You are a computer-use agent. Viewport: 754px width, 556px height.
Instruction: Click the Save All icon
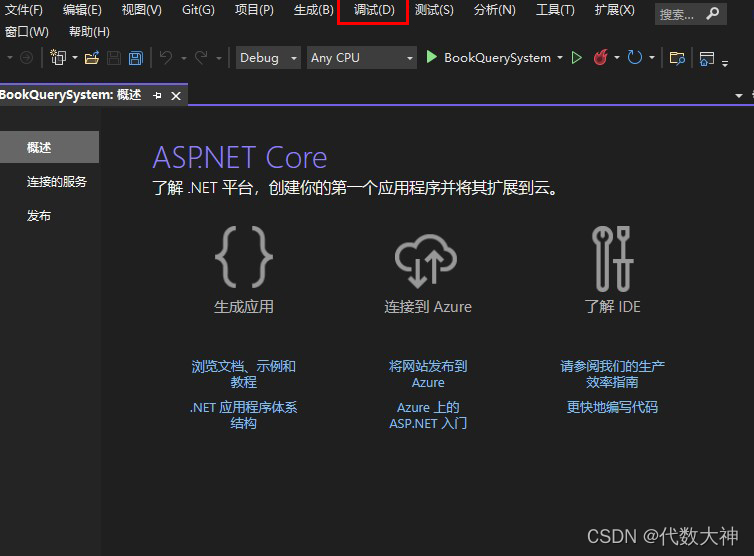coord(136,58)
